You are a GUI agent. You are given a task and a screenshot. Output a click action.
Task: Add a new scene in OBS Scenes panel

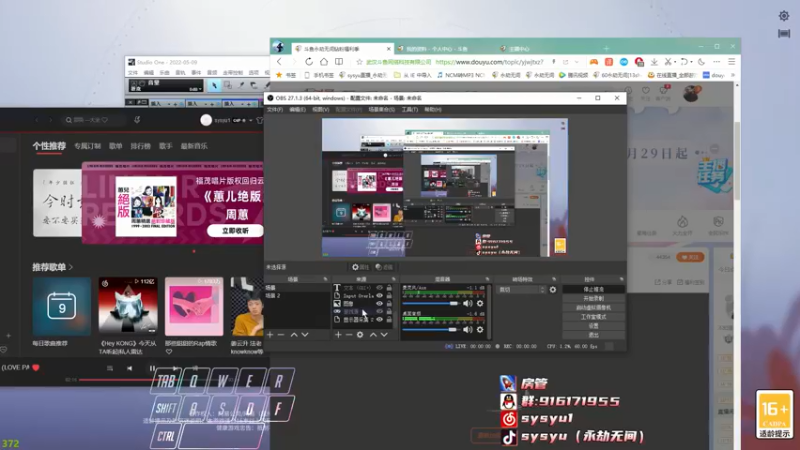pyautogui.click(x=270, y=335)
